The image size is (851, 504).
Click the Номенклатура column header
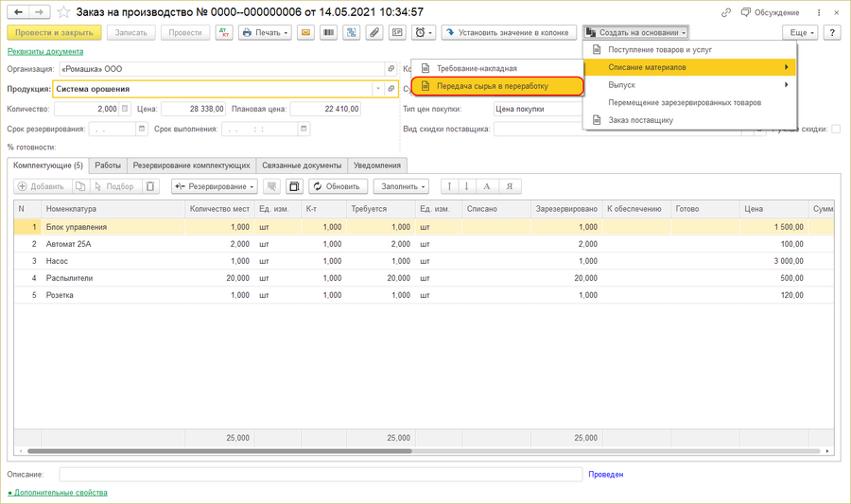point(113,209)
